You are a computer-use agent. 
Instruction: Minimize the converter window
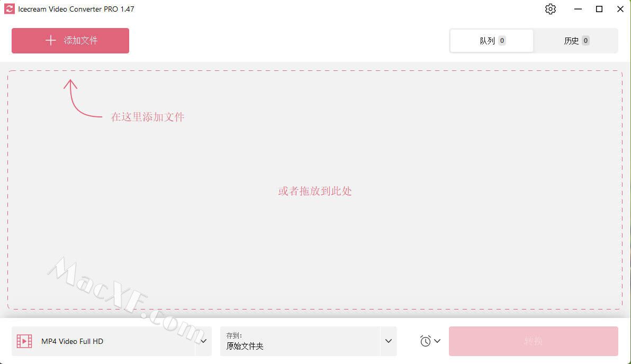(x=578, y=9)
